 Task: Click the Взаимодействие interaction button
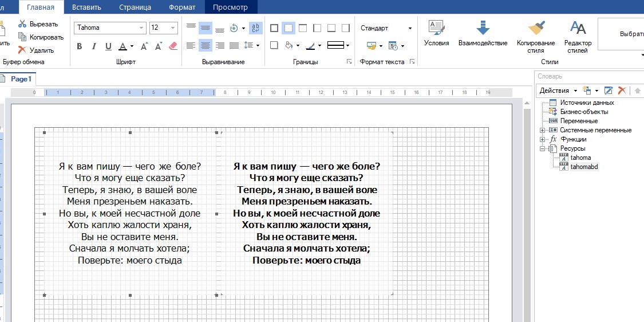(483, 33)
